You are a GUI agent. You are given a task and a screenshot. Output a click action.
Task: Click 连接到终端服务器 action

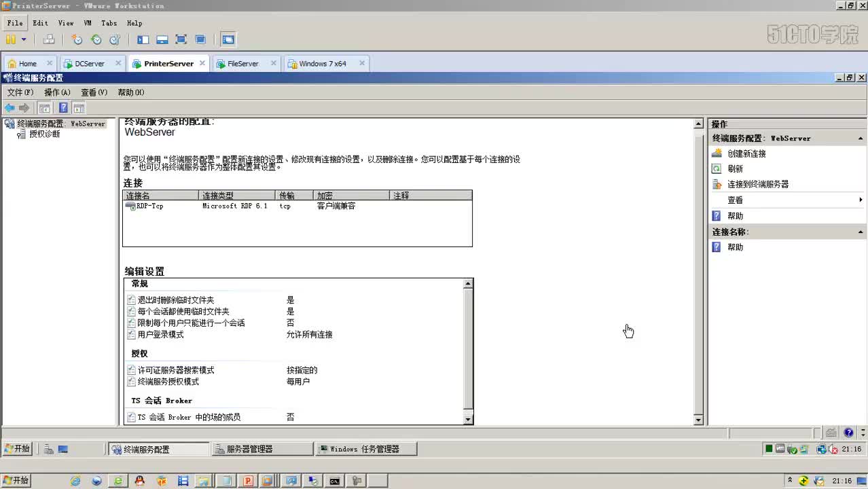click(758, 185)
